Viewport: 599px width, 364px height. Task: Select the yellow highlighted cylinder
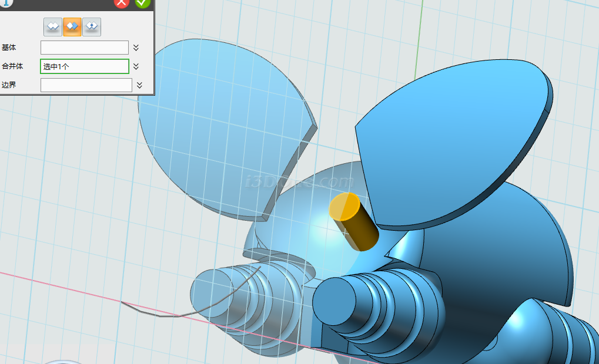(x=356, y=226)
